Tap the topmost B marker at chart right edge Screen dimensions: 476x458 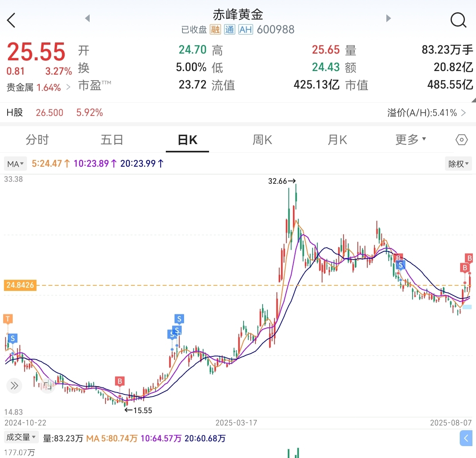point(469,258)
